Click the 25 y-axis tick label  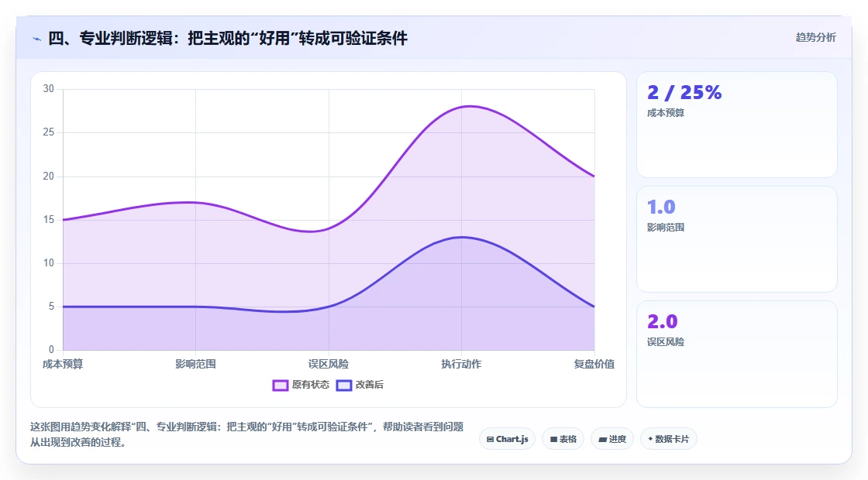49,132
